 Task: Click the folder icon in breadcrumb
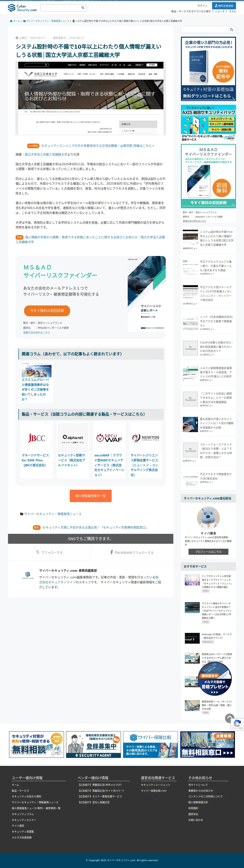[24, 21]
